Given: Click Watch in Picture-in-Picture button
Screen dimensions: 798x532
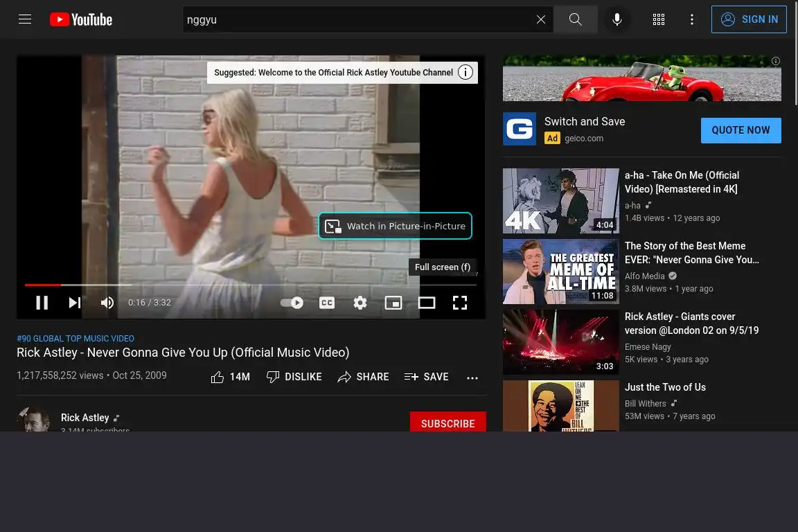Looking at the screenshot, I should coord(395,226).
